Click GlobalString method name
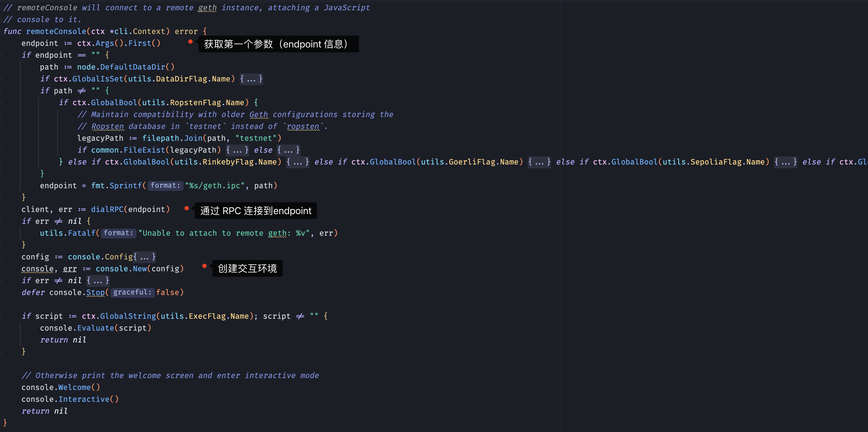Viewport: 868px width, 432px height. pyautogui.click(x=128, y=316)
